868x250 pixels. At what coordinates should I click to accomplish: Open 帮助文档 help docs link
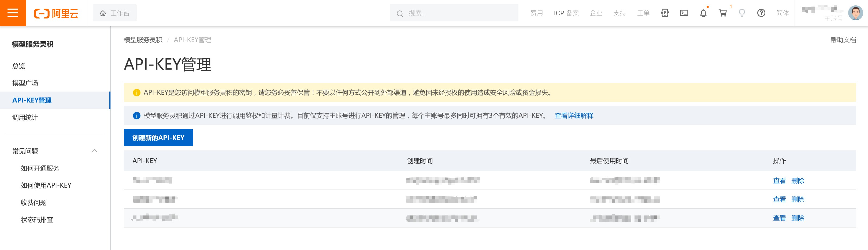click(843, 40)
